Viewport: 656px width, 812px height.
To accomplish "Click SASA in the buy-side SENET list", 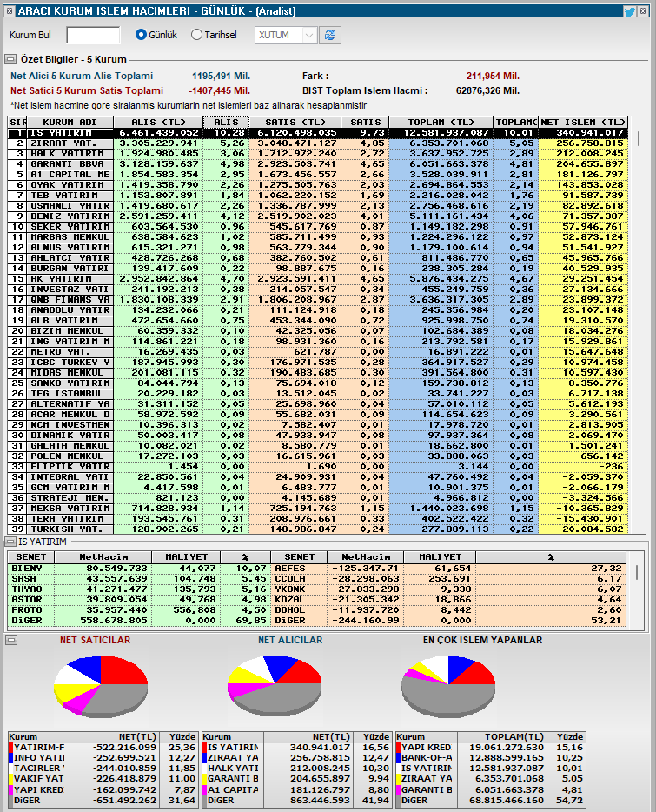I will 23,579.
